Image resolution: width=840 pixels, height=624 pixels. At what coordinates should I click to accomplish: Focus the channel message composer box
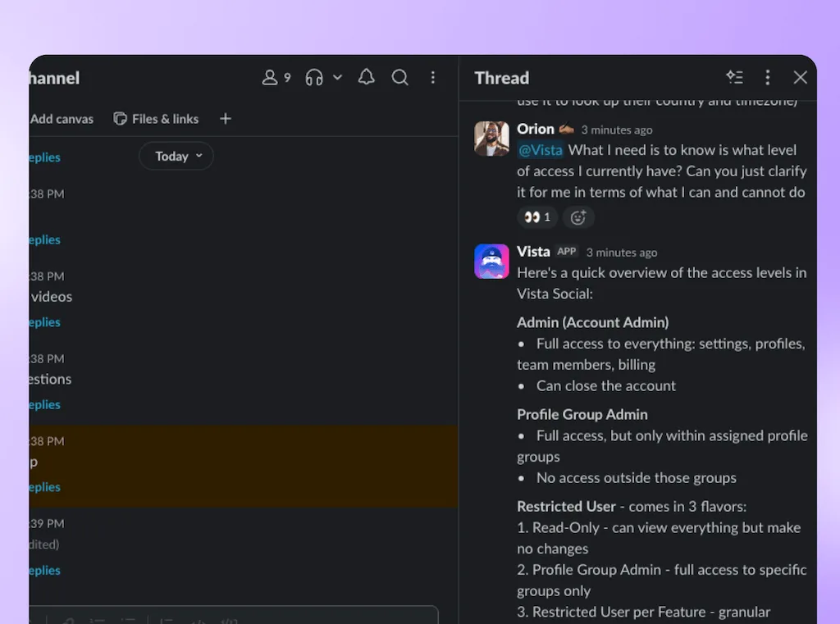[234, 615]
